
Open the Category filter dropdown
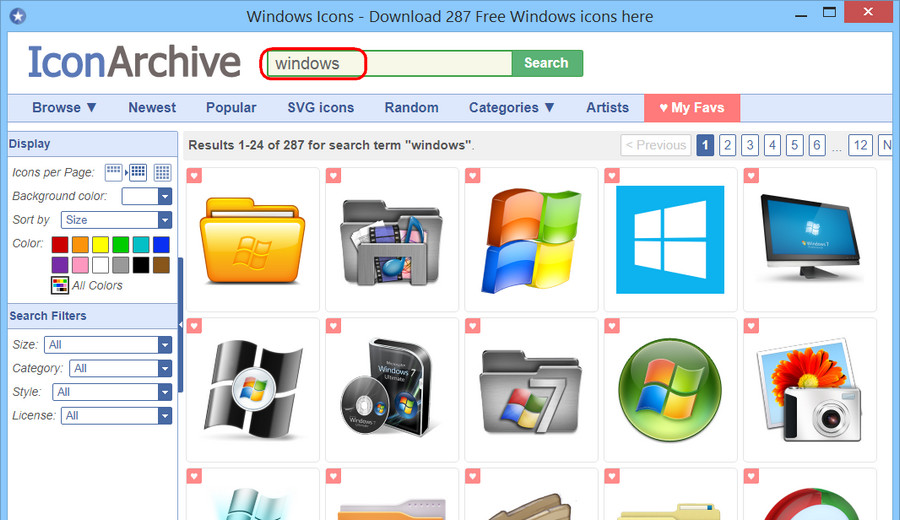(x=121, y=368)
